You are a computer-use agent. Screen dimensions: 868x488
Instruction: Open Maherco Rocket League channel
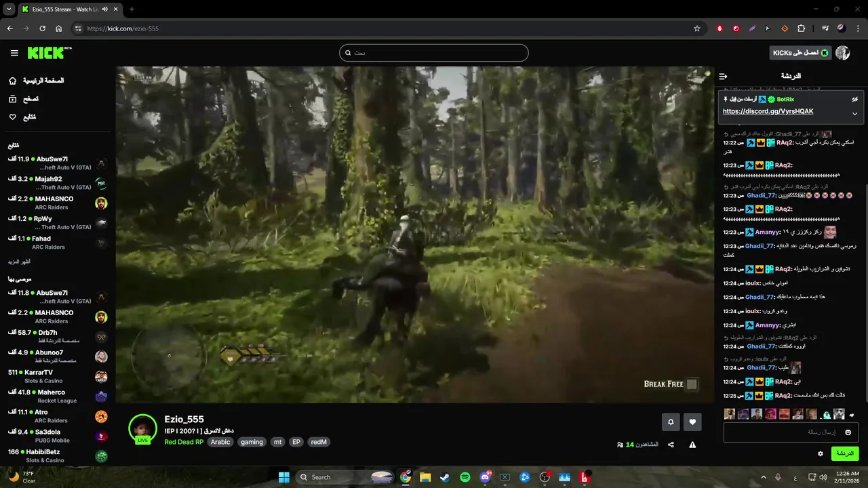(57, 396)
